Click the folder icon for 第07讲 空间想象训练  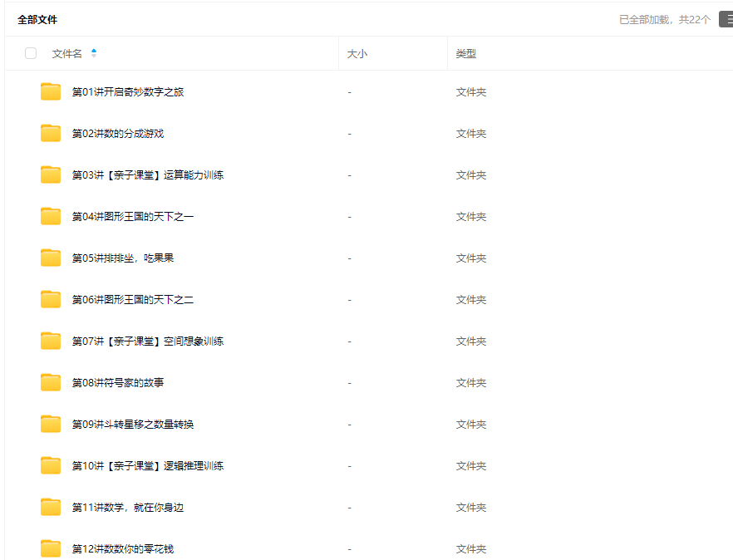51,341
